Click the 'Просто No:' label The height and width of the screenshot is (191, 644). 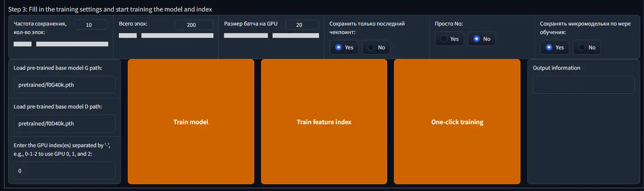[x=448, y=23]
